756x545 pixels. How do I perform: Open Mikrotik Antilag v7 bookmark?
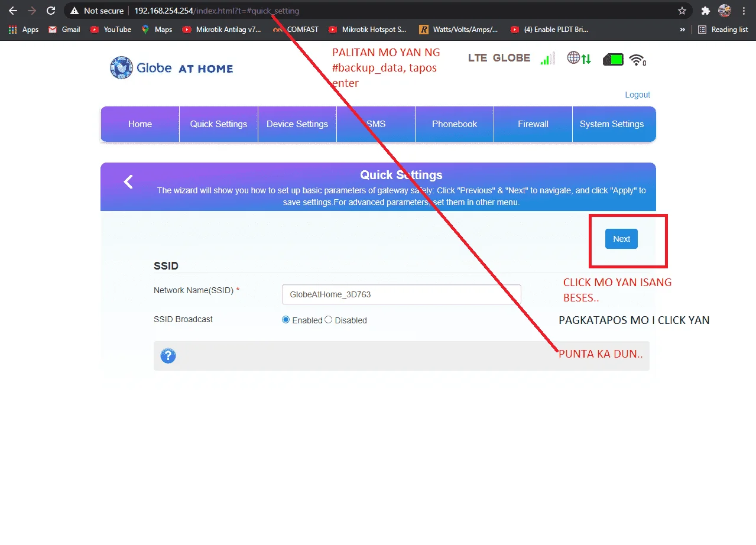(x=222, y=30)
